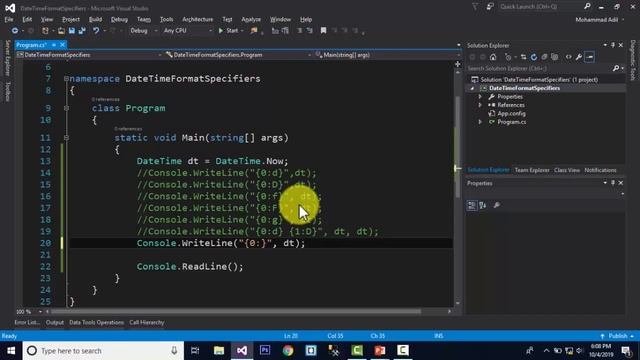Click the Mohammad Adil account name
Viewport: 640px width, 360px height.
click(x=596, y=20)
